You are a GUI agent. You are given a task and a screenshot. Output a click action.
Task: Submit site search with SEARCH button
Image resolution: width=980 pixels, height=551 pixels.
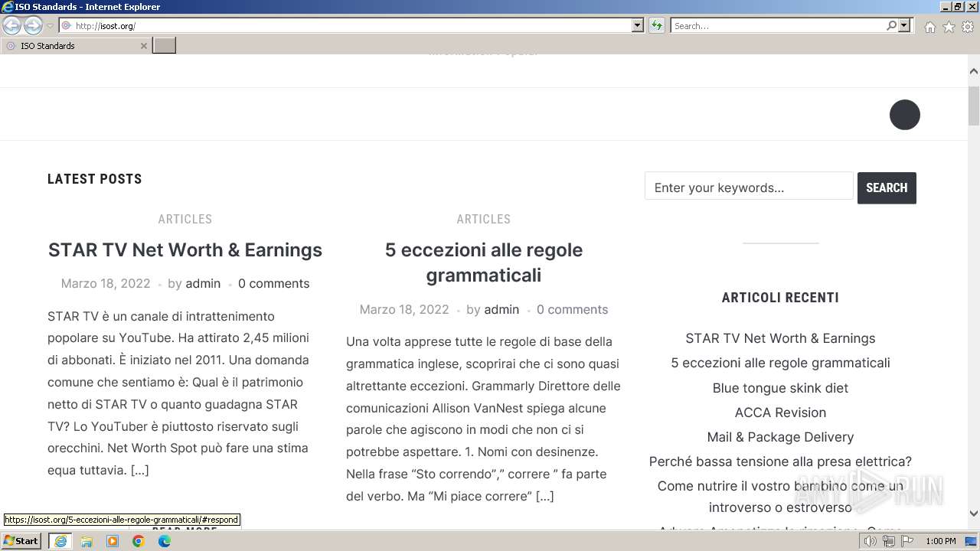[887, 187]
